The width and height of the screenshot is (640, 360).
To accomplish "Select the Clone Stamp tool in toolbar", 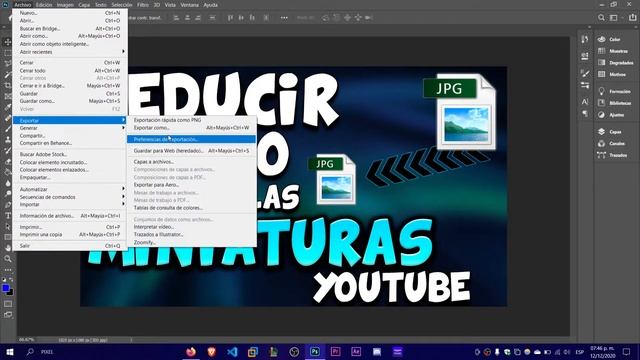I will pyautogui.click(x=8, y=140).
